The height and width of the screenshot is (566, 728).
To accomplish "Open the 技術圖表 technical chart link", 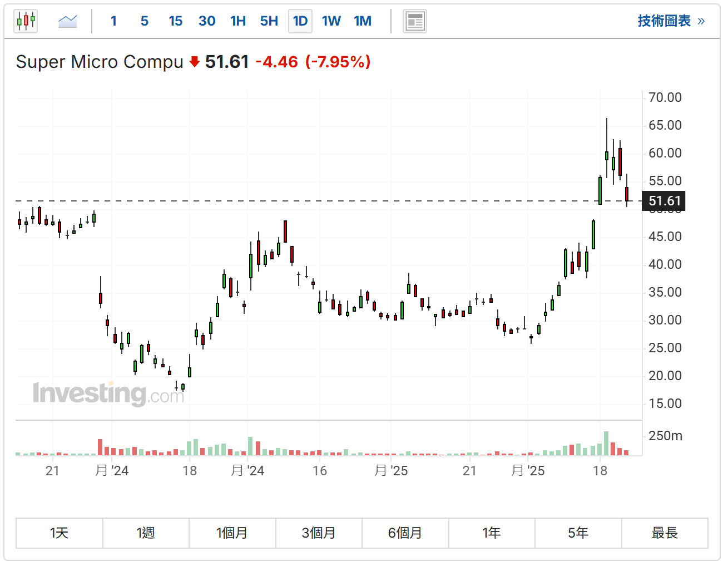I will pos(671,21).
